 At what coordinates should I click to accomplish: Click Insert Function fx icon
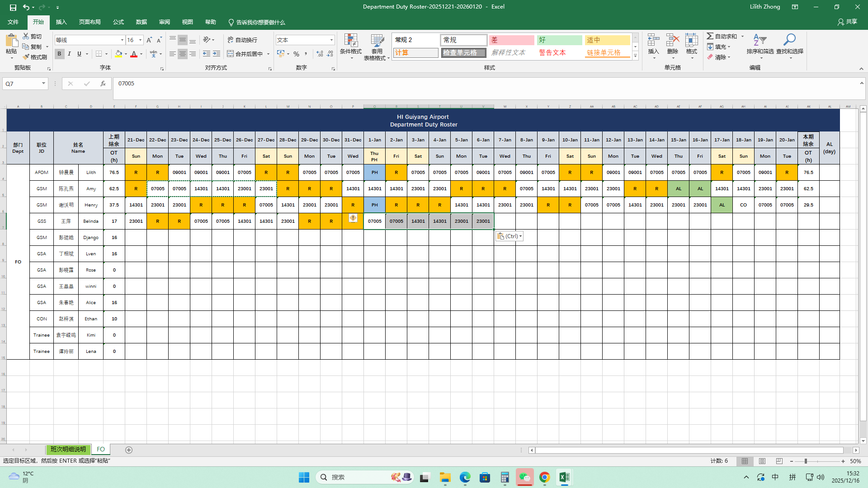(103, 84)
